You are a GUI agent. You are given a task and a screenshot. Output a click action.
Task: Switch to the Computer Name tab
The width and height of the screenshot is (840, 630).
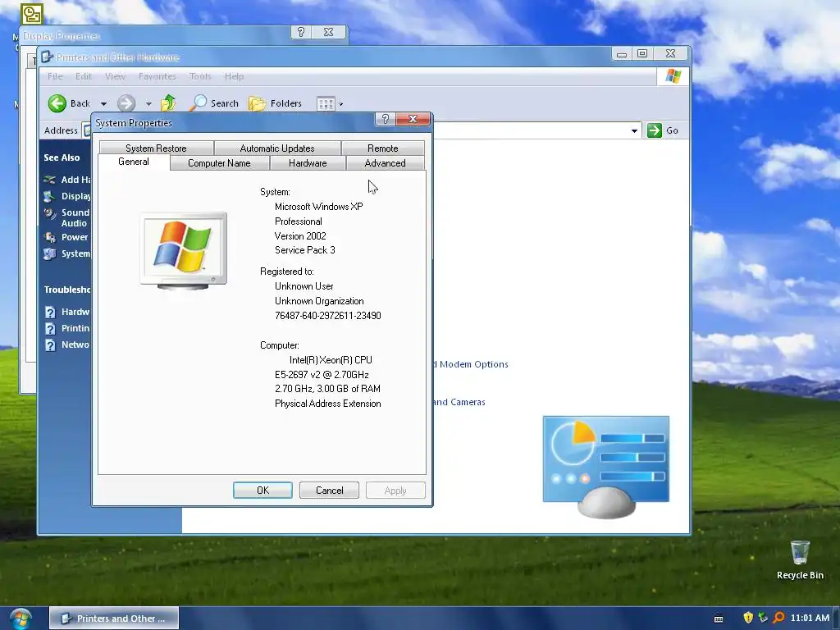point(219,163)
